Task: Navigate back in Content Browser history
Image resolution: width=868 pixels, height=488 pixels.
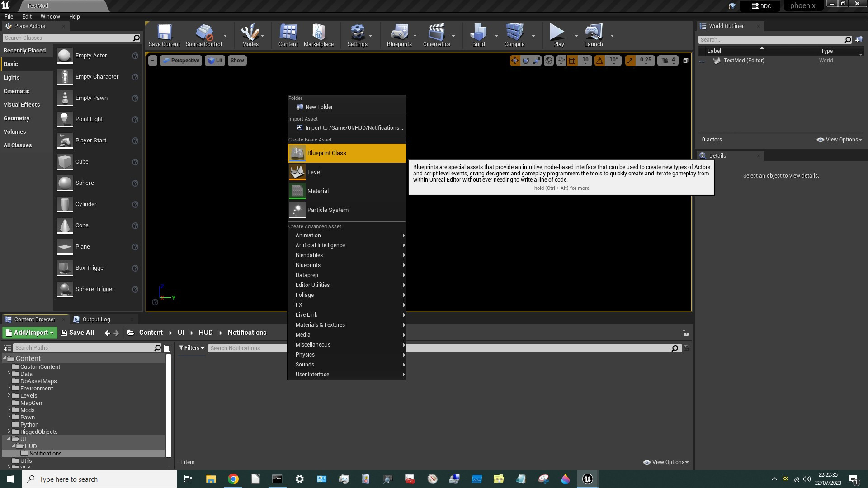Action: coord(107,333)
